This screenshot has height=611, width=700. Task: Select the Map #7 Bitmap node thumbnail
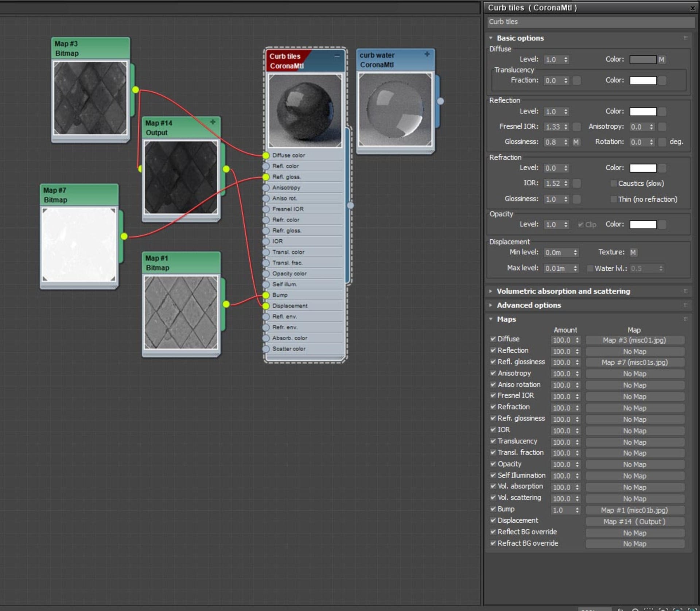pyautogui.click(x=79, y=244)
